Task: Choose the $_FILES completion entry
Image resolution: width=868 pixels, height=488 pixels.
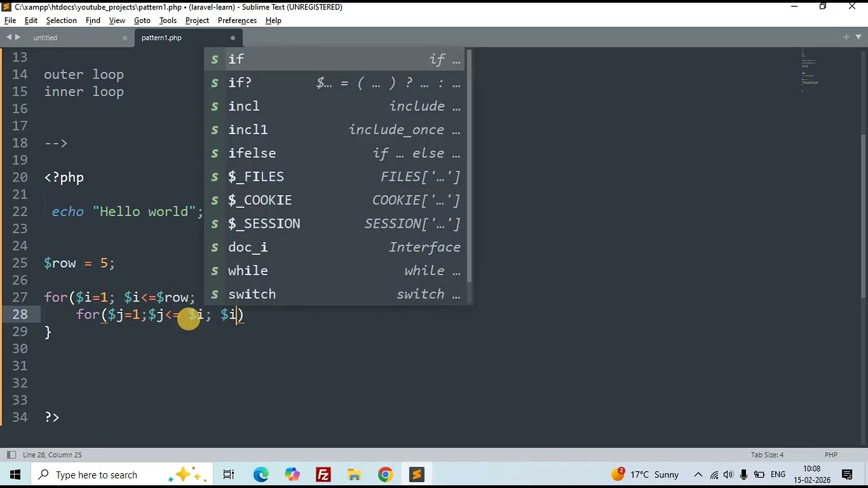Action: pyautogui.click(x=336, y=177)
